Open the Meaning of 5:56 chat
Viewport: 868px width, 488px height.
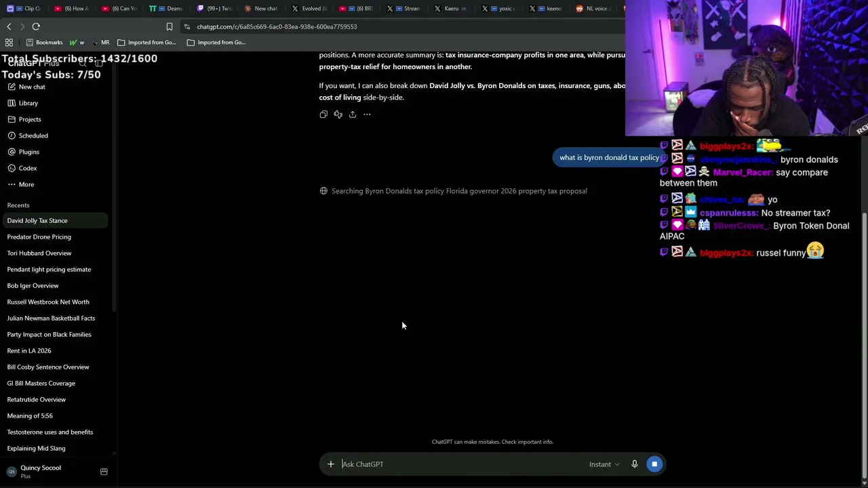54,415
